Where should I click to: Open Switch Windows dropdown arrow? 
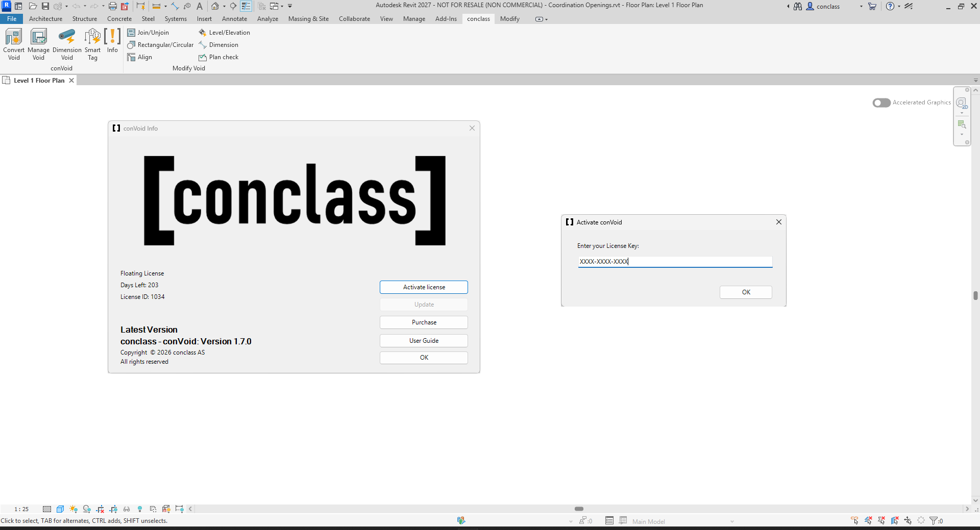click(282, 6)
